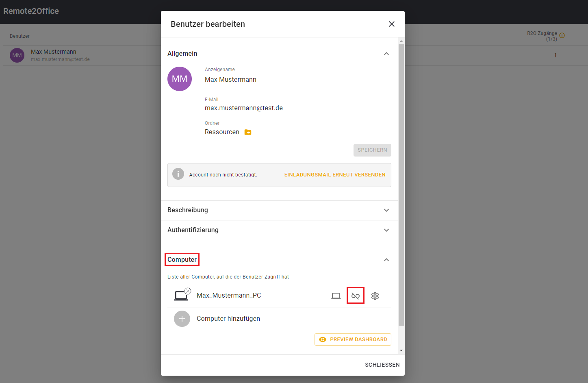Collapse the Allgemein section
This screenshot has height=383, width=588.
coord(386,54)
